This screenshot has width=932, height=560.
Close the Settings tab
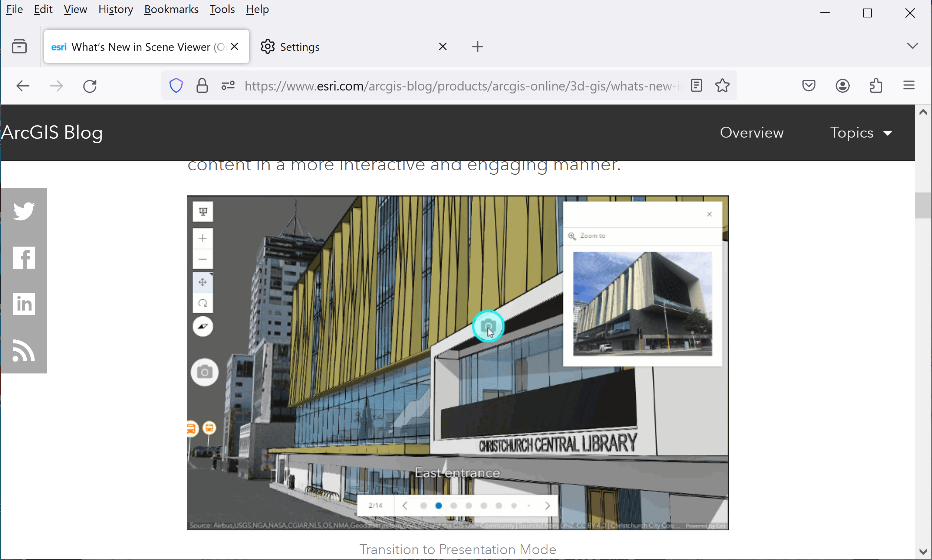pyautogui.click(x=442, y=46)
